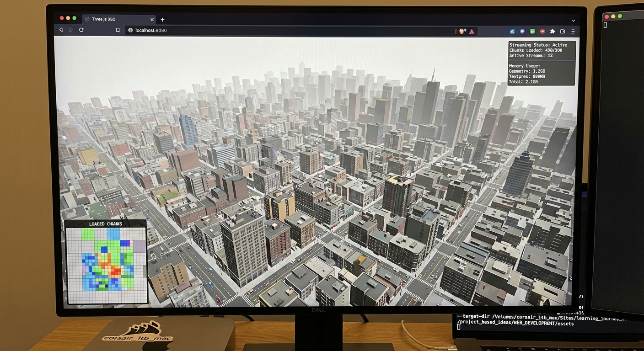Click the Streaming Status stats panel
The height and width of the screenshot is (351, 644).
(542, 63)
